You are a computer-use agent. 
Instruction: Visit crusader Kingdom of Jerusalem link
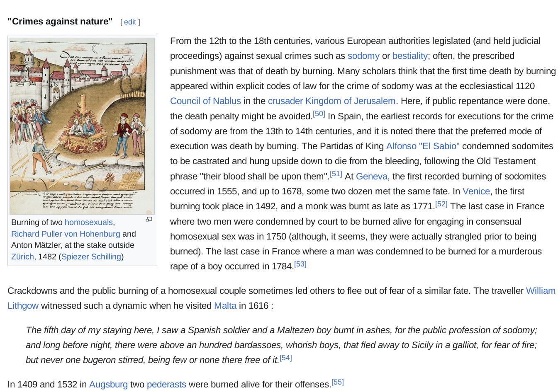[331, 101]
